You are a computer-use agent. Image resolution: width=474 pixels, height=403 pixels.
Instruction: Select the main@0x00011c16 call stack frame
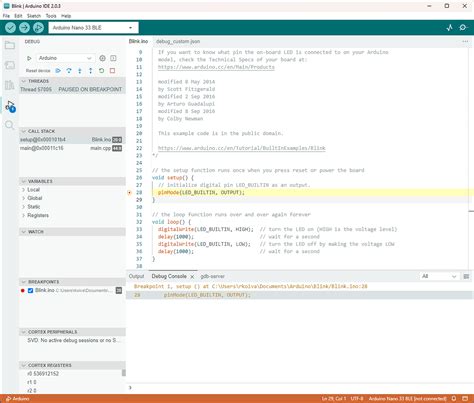coord(72,148)
